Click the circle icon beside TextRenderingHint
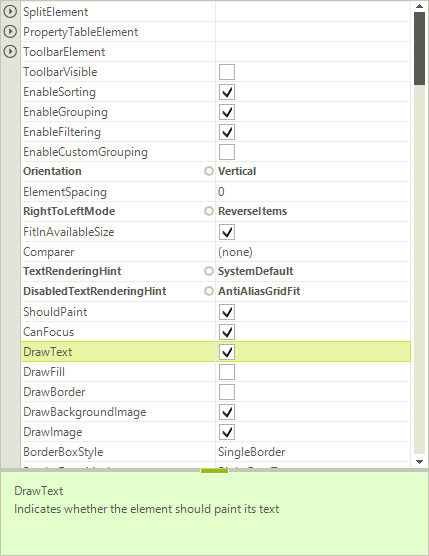 pyautogui.click(x=209, y=271)
